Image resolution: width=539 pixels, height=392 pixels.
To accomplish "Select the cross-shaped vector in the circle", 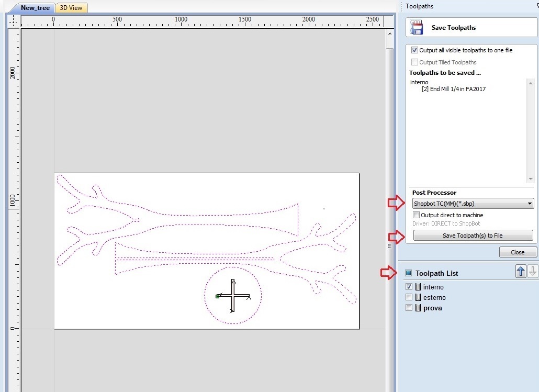I will pos(233,296).
